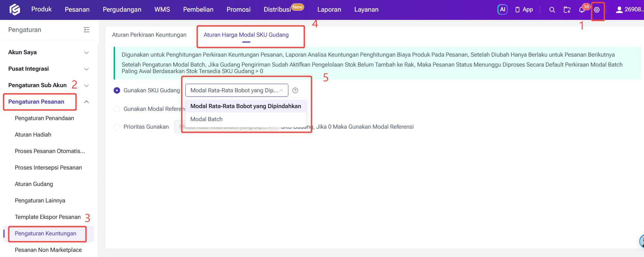Open the Pembelian menu
Viewport: 644px width, 257px height.
[x=198, y=10]
